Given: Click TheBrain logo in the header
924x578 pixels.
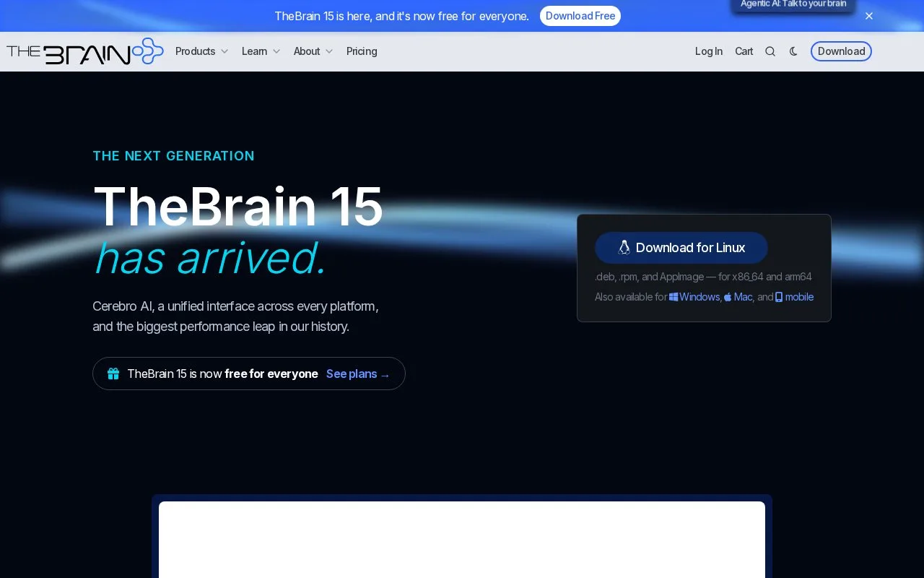Looking at the screenshot, I should [85, 51].
